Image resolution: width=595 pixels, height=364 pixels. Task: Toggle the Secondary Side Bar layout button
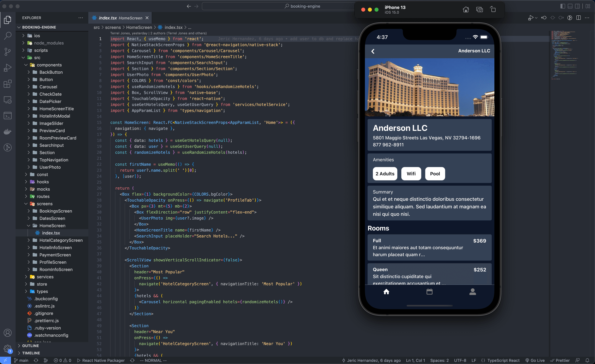[x=577, y=6]
